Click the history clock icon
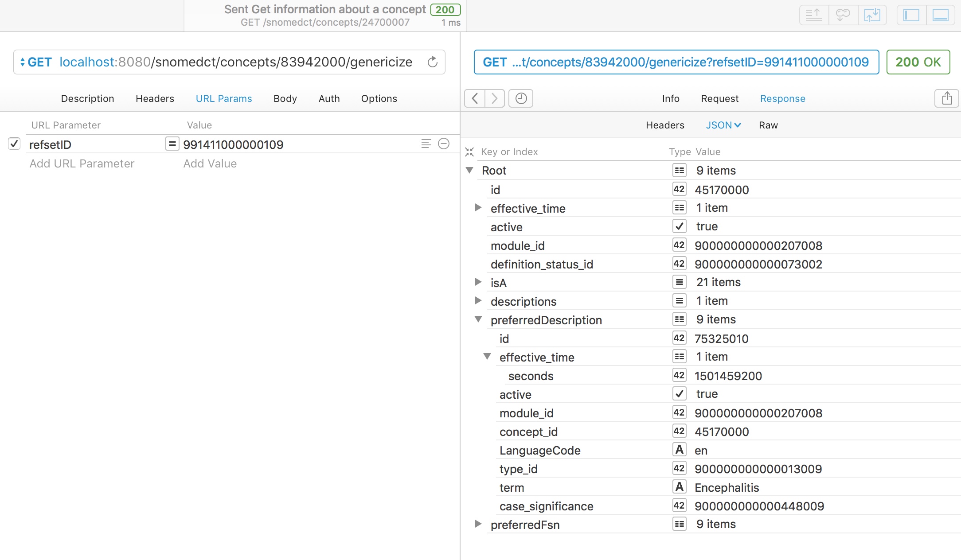Viewport: 961px width, 560px height. pos(521,98)
